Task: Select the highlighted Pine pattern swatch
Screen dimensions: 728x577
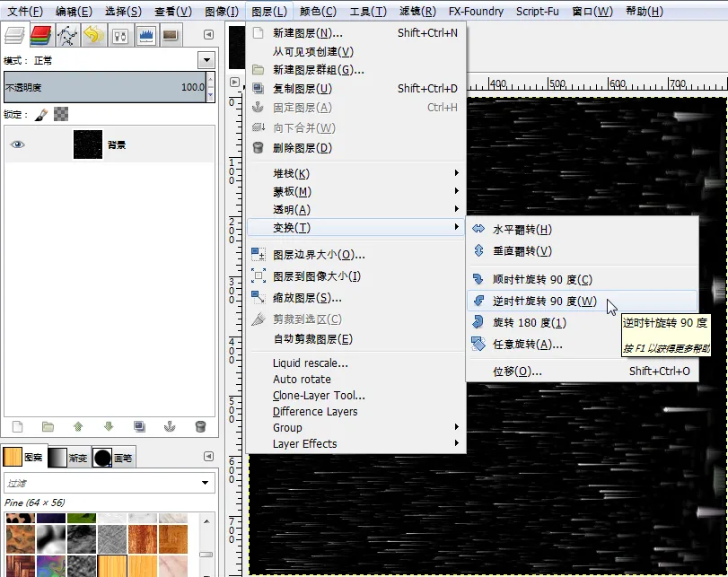Action: tap(112, 566)
